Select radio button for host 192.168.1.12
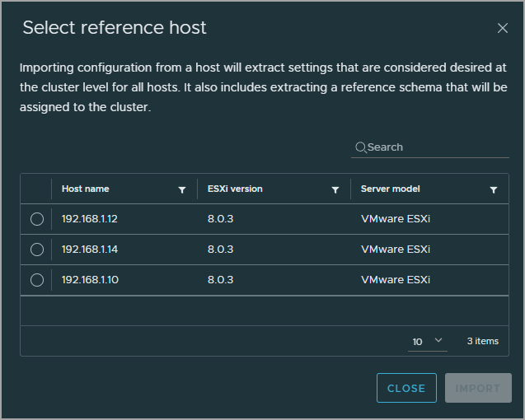 coord(37,219)
